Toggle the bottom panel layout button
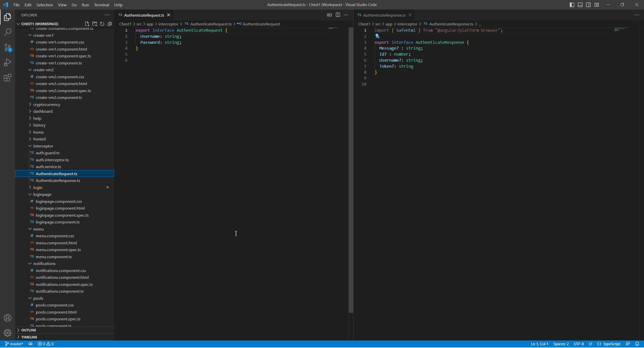This screenshot has width=644, height=348. click(580, 5)
